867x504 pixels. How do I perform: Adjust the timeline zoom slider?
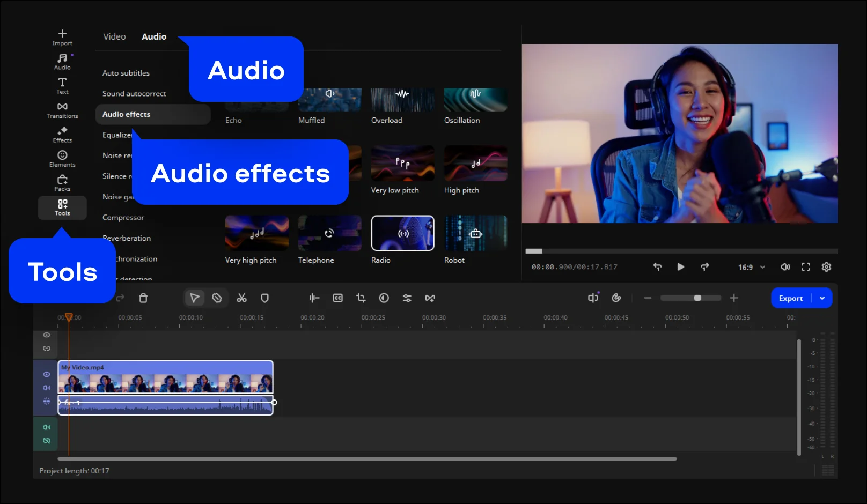tap(697, 298)
